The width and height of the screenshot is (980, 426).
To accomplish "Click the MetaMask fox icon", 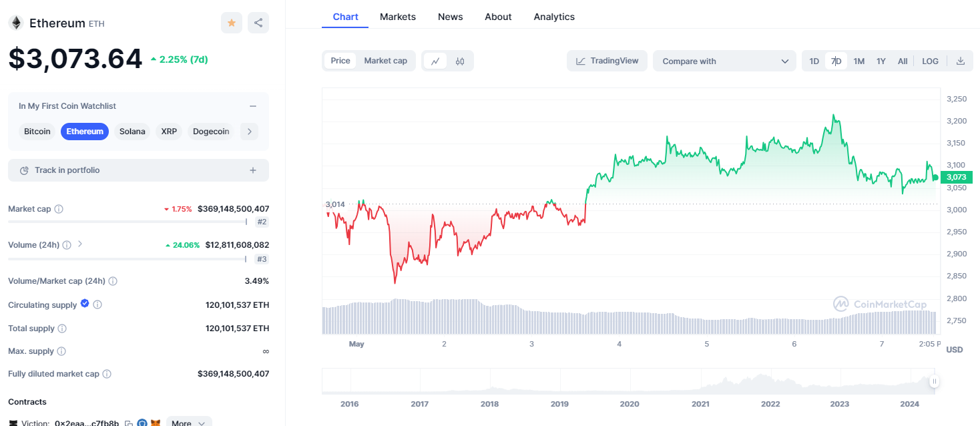I will point(156,423).
